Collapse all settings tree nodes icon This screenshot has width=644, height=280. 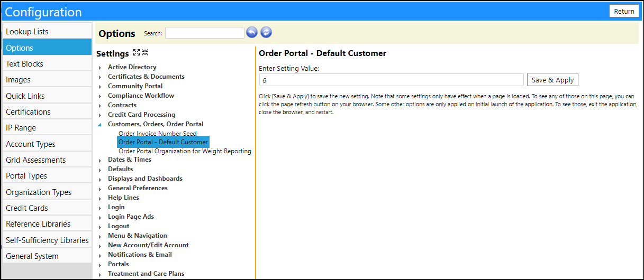tap(145, 52)
